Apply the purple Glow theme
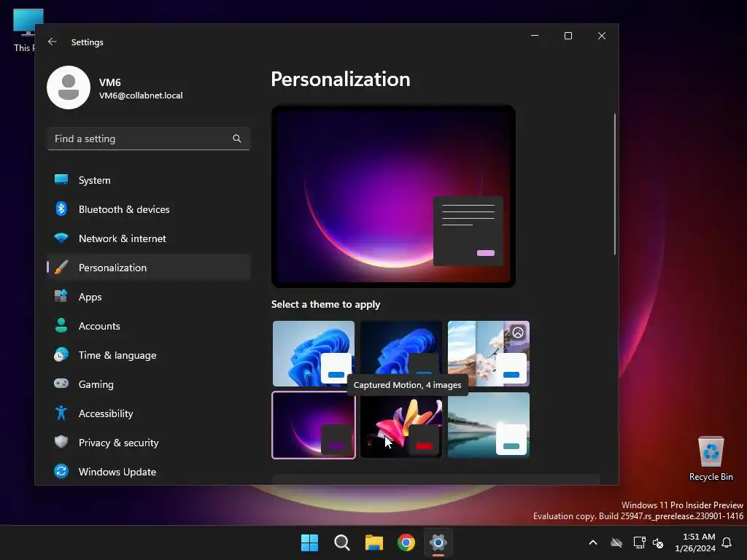 tap(314, 425)
